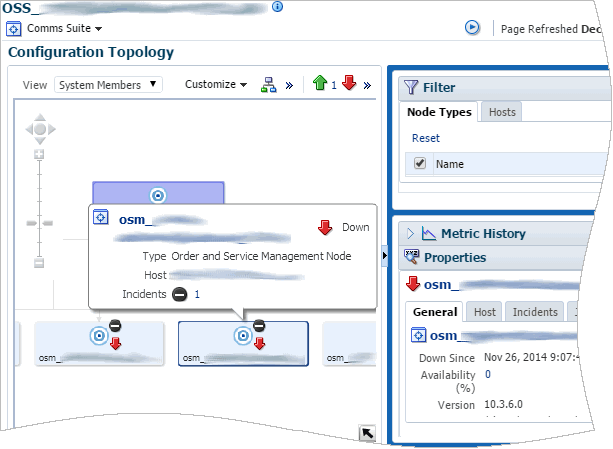613x449 pixels.
Task: Click the Comms Suite target icon
Action: pyautogui.click(x=14, y=29)
